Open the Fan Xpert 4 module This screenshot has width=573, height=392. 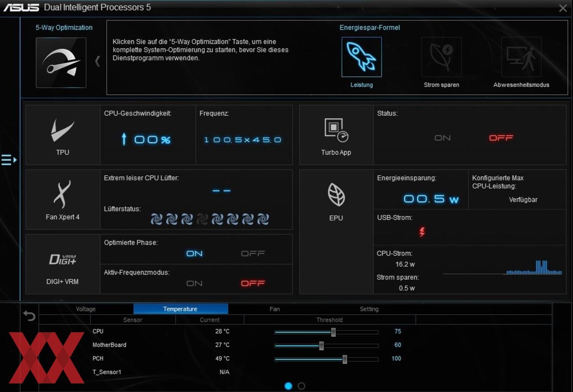coord(63,200)
